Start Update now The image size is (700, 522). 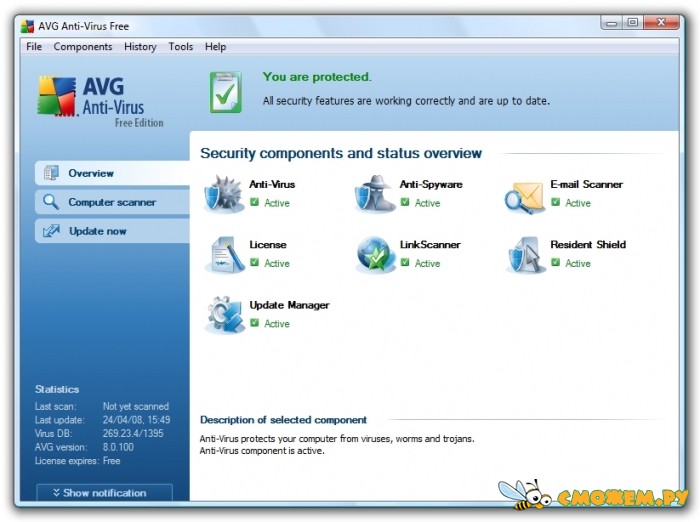(112, 231)
